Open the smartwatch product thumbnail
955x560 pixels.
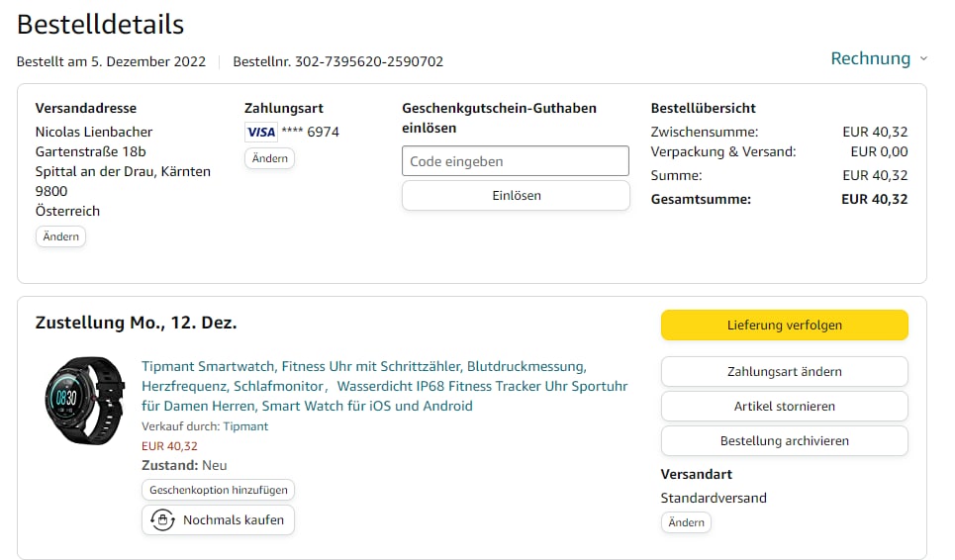(84, 401)
